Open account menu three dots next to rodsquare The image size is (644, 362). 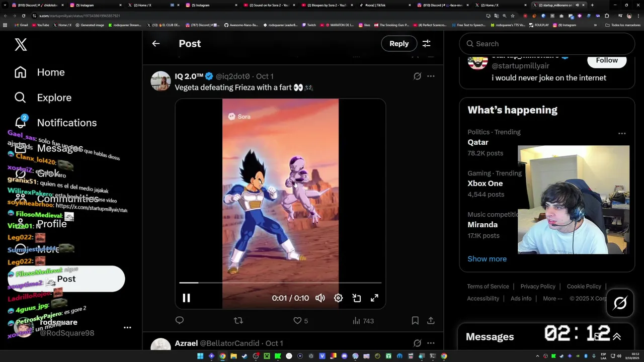click(x=127, y=327)
